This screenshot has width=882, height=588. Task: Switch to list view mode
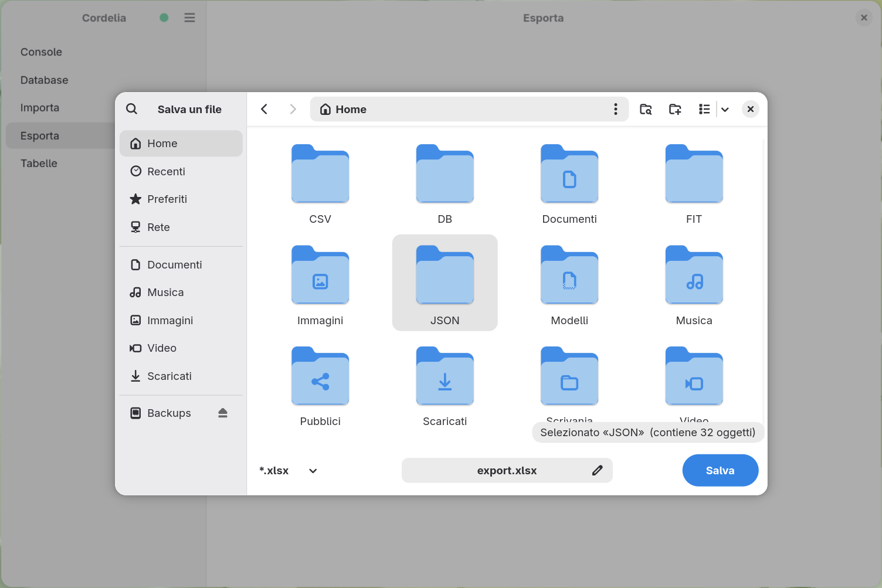pos(704,109)
